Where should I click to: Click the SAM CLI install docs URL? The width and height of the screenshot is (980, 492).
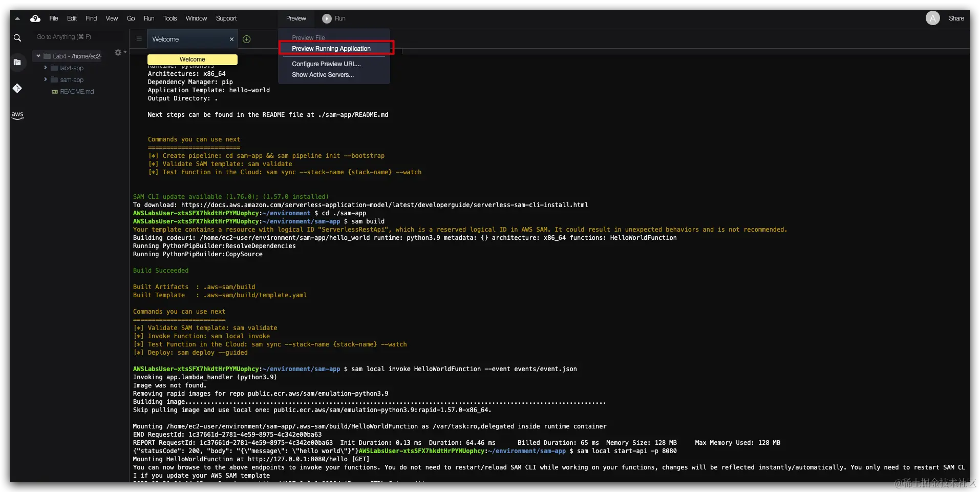click(x=385, y=205)
